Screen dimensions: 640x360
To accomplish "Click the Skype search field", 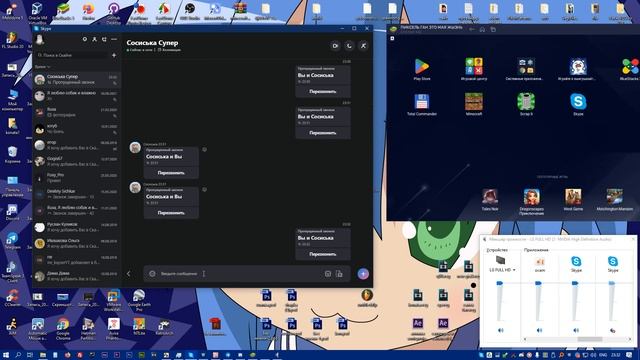I will pos(72,55).
